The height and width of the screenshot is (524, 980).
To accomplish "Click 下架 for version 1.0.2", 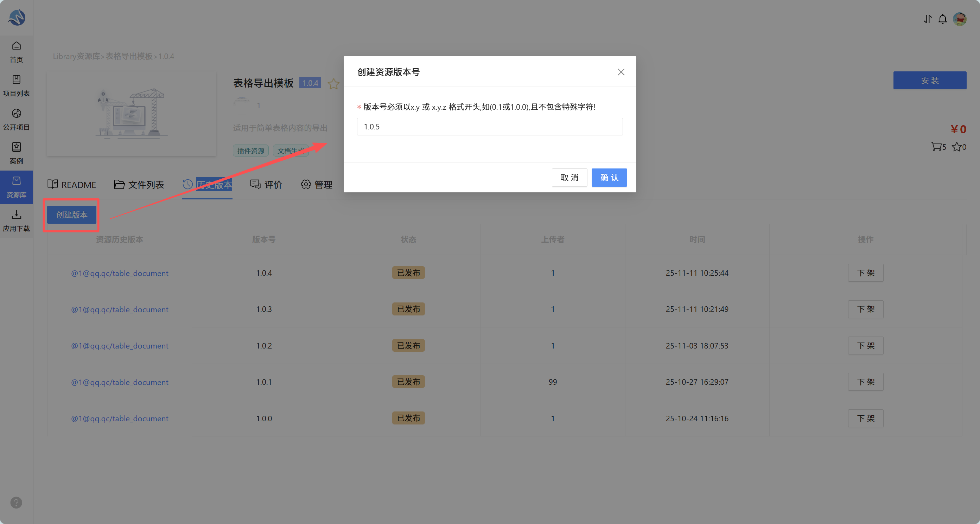I will [865, 346].
